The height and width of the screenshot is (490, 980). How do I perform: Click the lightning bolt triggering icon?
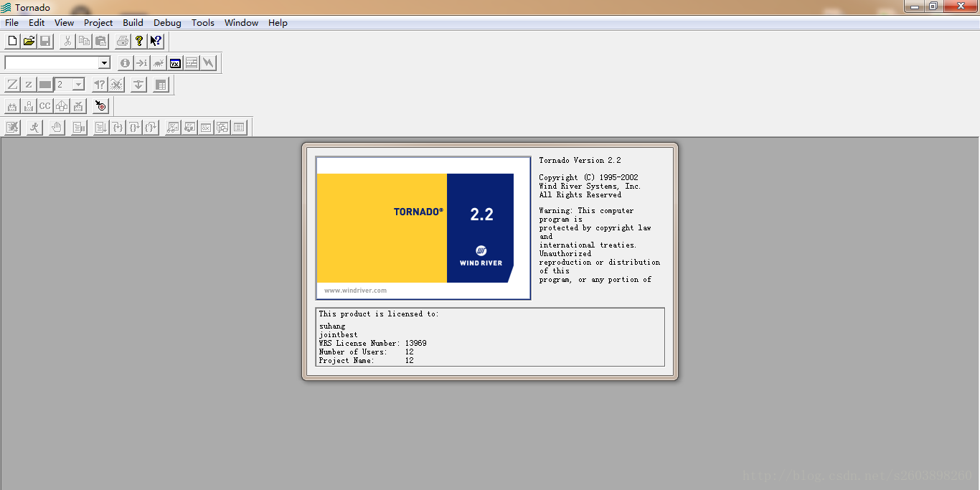click(x=208, y=63)
